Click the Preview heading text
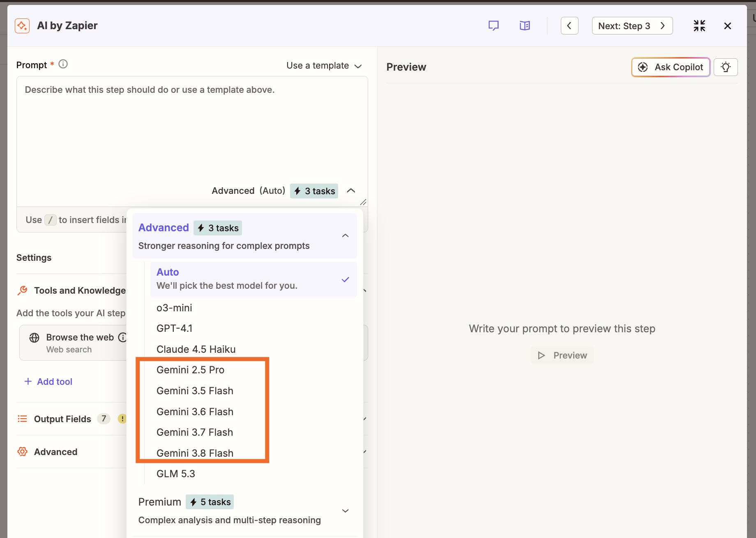Viewport: 756px width, 538px height. (406, 67)
